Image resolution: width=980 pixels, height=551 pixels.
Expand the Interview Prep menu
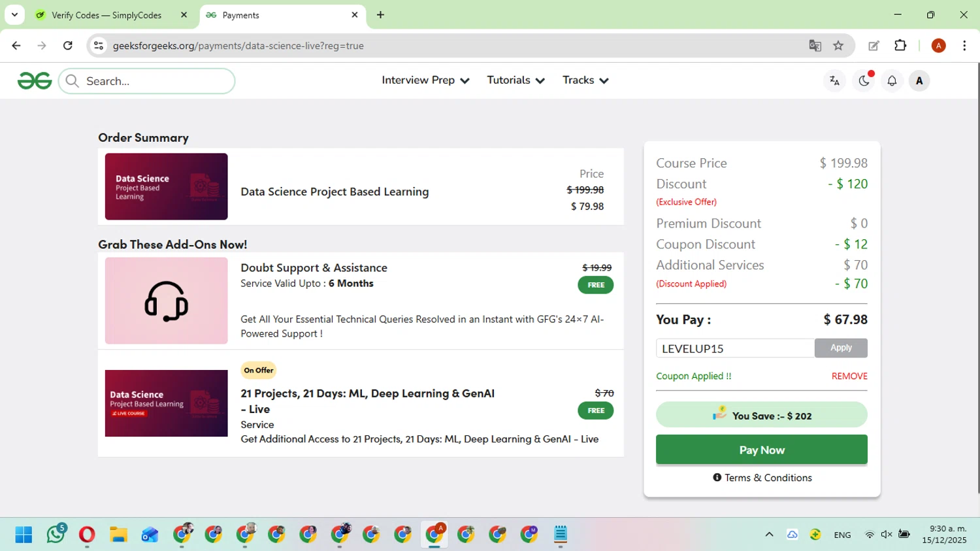425,80
